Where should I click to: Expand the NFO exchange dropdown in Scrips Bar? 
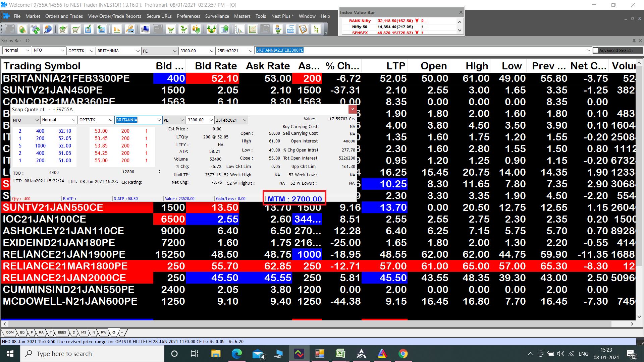62,50
